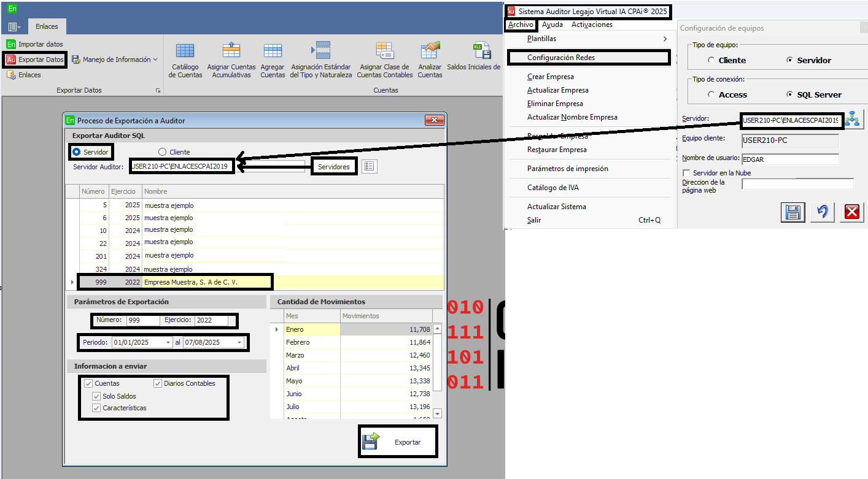Select Cliente radio in Tipo de equipo
This screenshot has height=479, width=868.
click(711, 60)
